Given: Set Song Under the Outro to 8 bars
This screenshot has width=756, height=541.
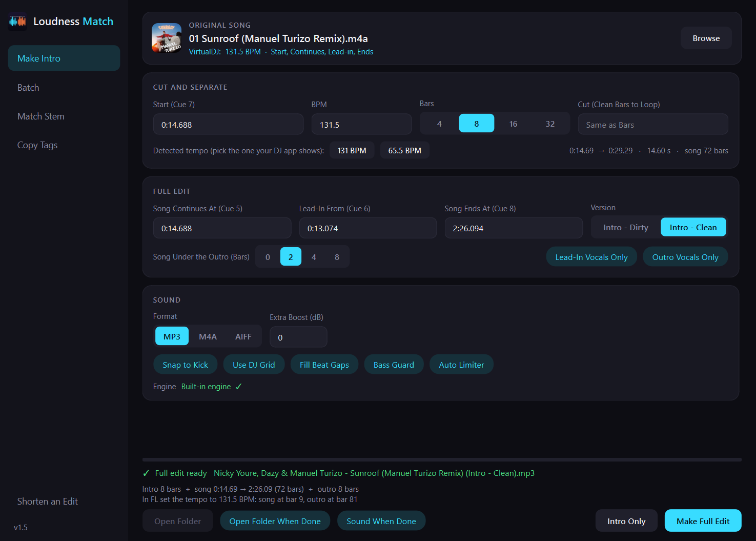Looking at the screenshot, I should (337, 256).
